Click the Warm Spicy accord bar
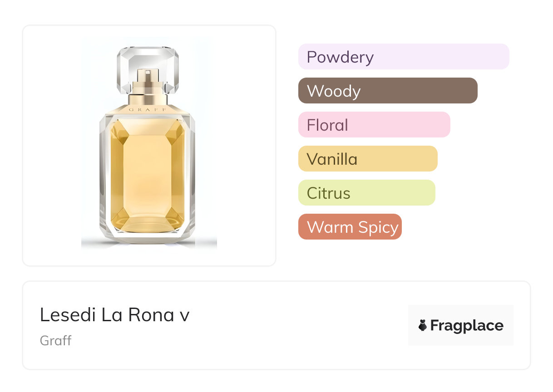 point(350,227)
